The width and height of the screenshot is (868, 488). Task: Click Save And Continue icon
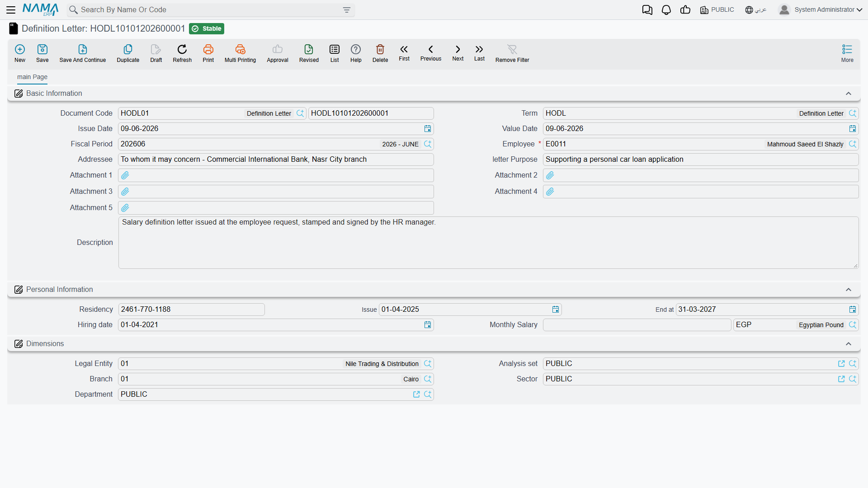coord(83,49)
